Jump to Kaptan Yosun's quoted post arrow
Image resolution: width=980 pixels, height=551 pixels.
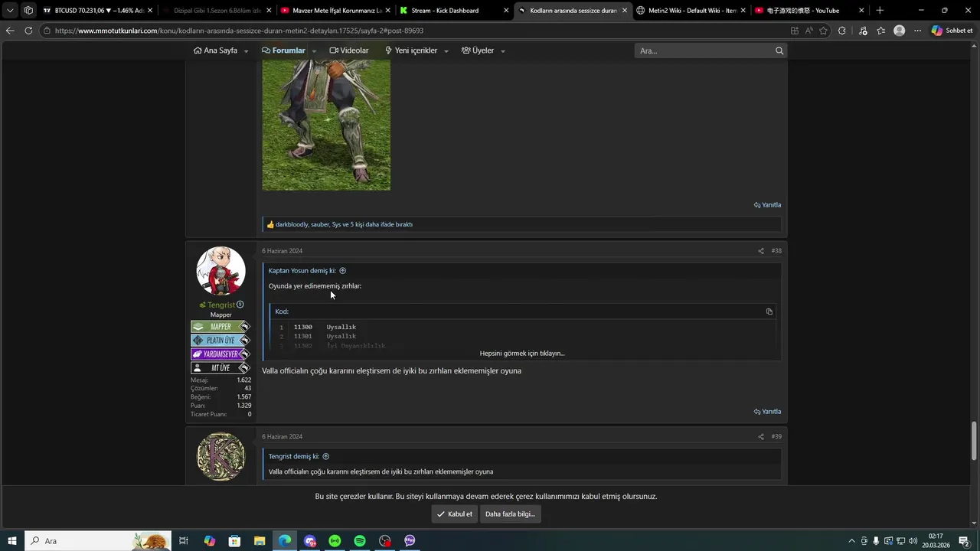343,270
